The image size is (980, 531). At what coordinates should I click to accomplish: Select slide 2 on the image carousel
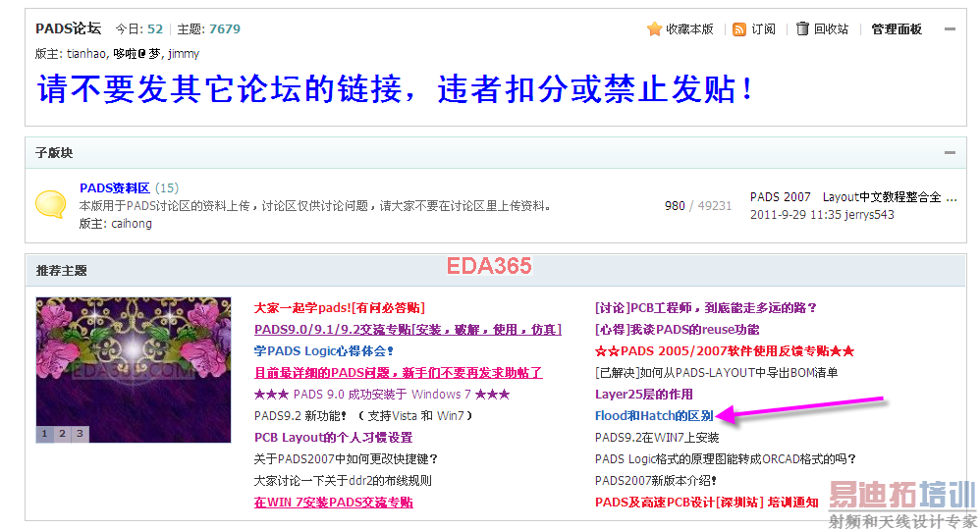tap(62, 434)
